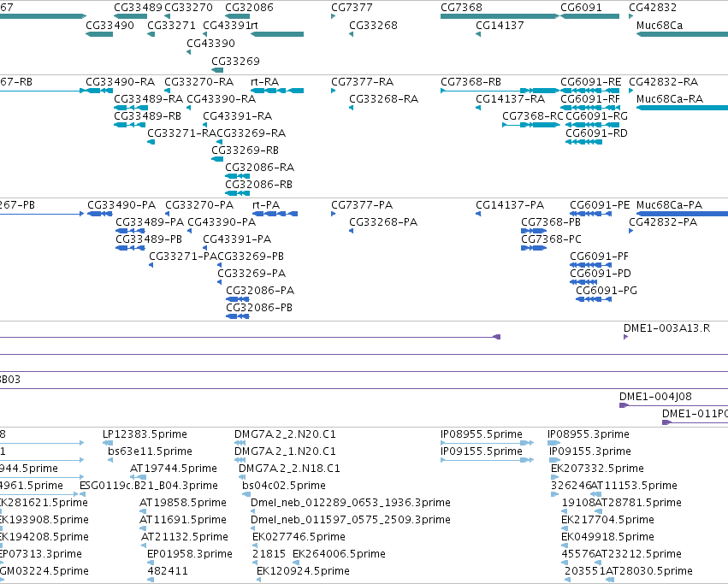Open the ESG0119c.B21_B04.3prime label

click(149, 486)
